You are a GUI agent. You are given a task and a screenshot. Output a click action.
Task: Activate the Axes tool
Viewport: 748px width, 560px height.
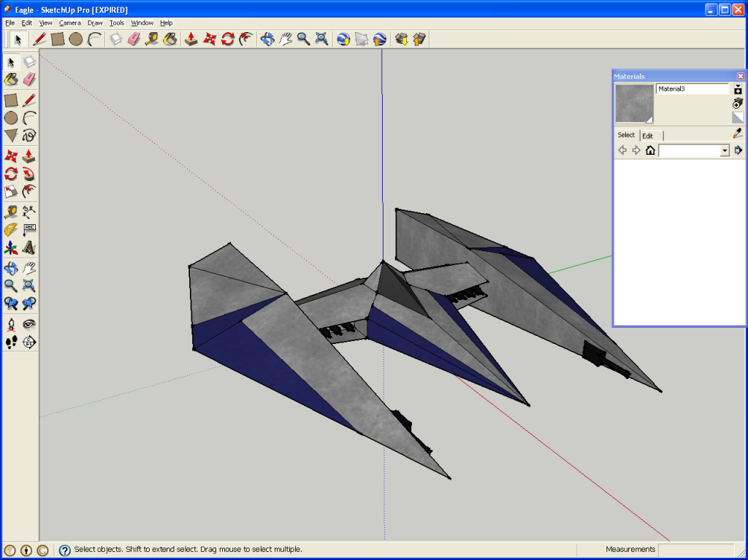coord(11,248)
